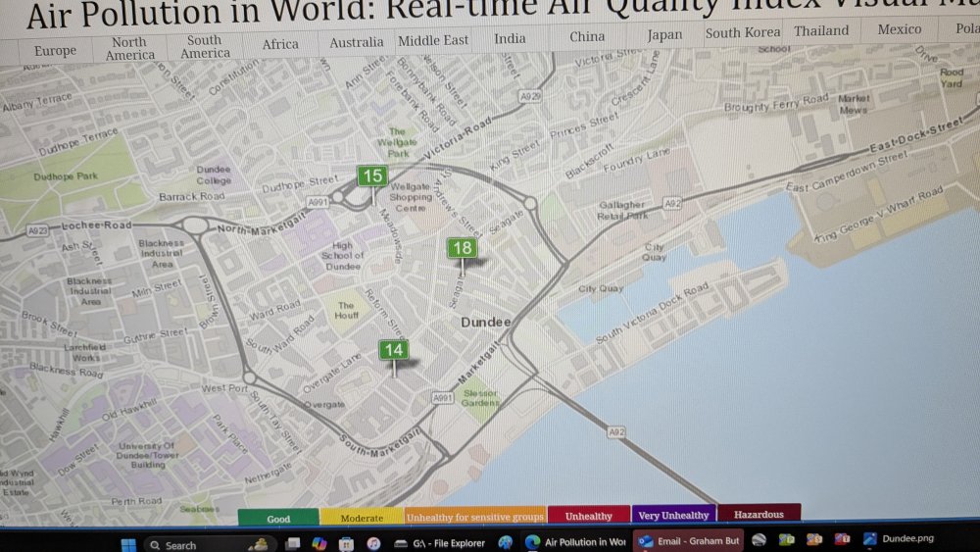Click the Foundry Lane label
Image resolution: width=980 pixels, height=552 pixels.
coord(636,162)
